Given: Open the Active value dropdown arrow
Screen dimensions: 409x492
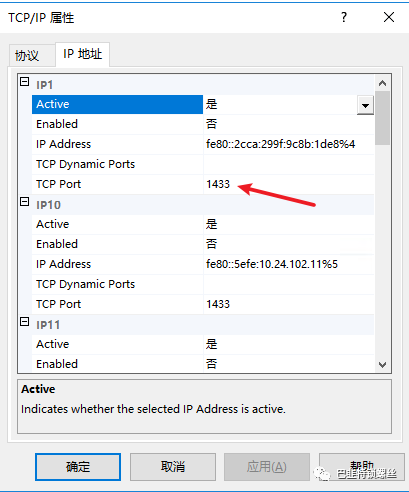Looking at the screenshot, I should 365,105.
